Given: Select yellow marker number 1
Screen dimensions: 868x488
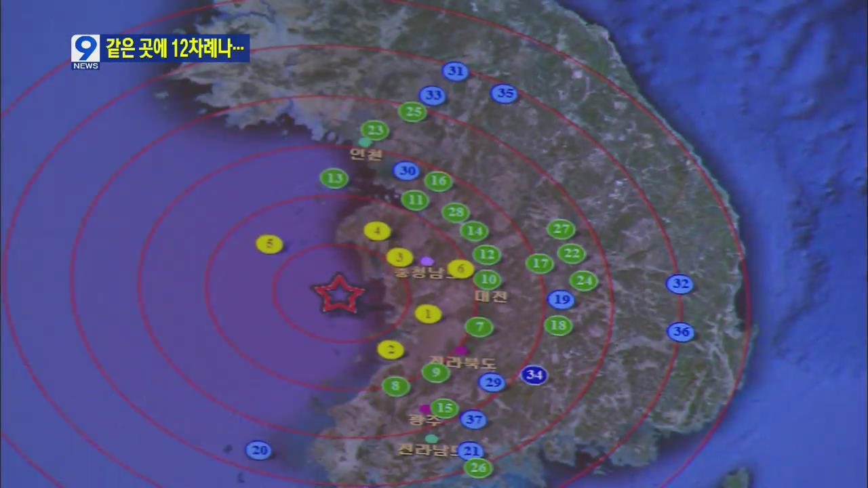Looking at the screenshot, I should (x=428, y=314).
